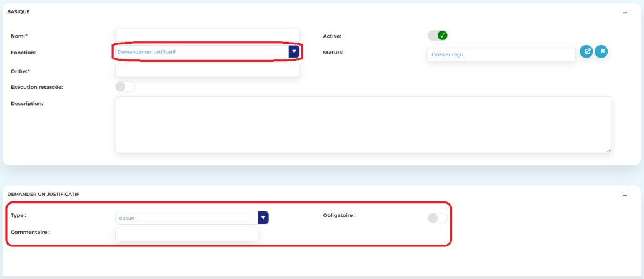Click into the Ordre input field
Screen dimensions: 644x279
pyautogui.click(x=208, y=71)
